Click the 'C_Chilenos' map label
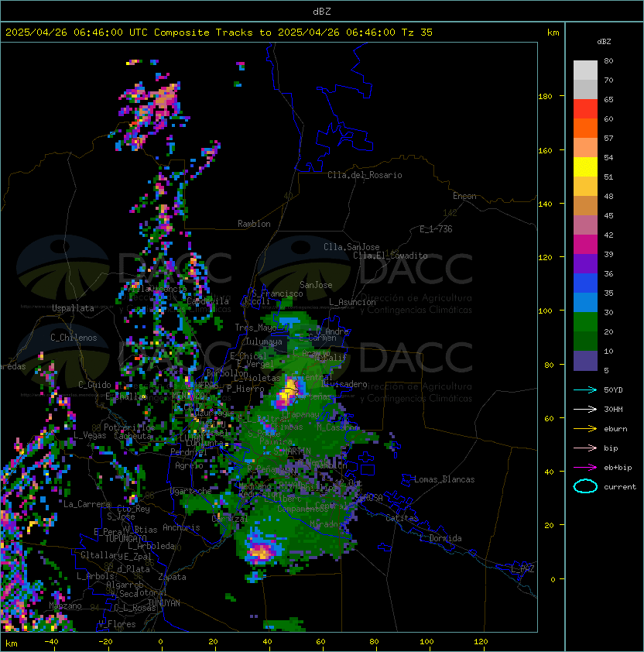Viewport: 644px width, 652px height. pyautogui.click(x=74, y=338)
